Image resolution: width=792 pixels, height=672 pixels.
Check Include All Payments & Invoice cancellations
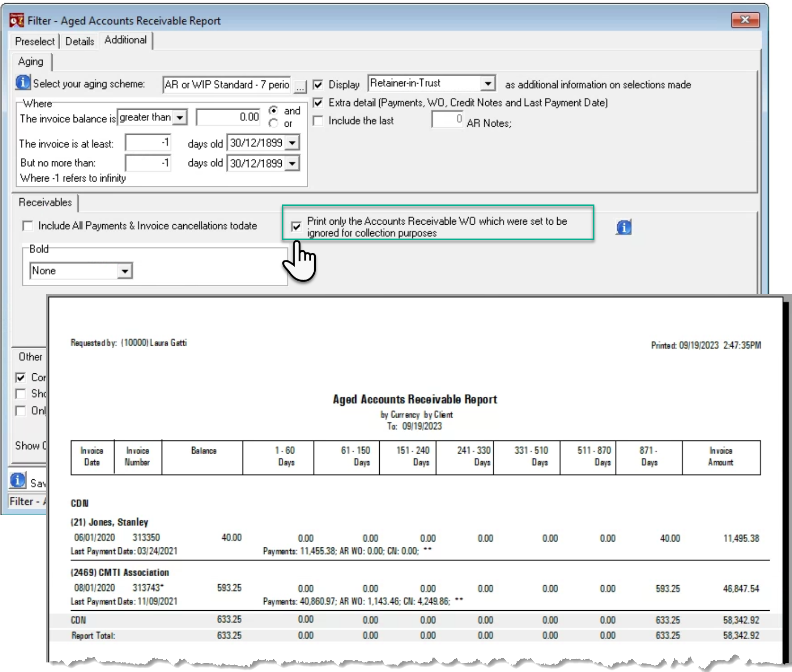click(x=28, y=226)
